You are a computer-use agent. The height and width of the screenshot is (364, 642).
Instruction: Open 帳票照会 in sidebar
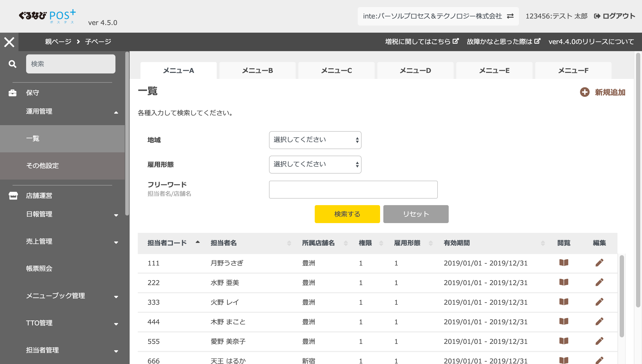(x=39, y=269)
